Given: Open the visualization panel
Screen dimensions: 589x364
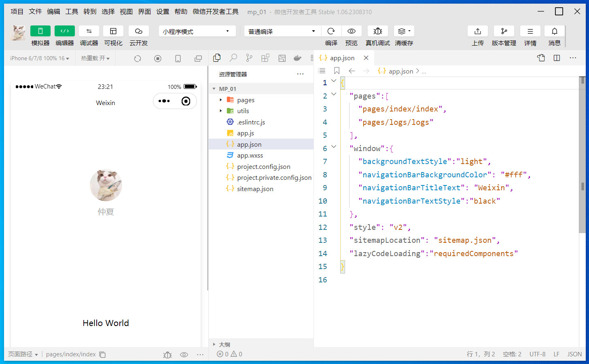Looking at the screenshot, I should pos(113,31).
